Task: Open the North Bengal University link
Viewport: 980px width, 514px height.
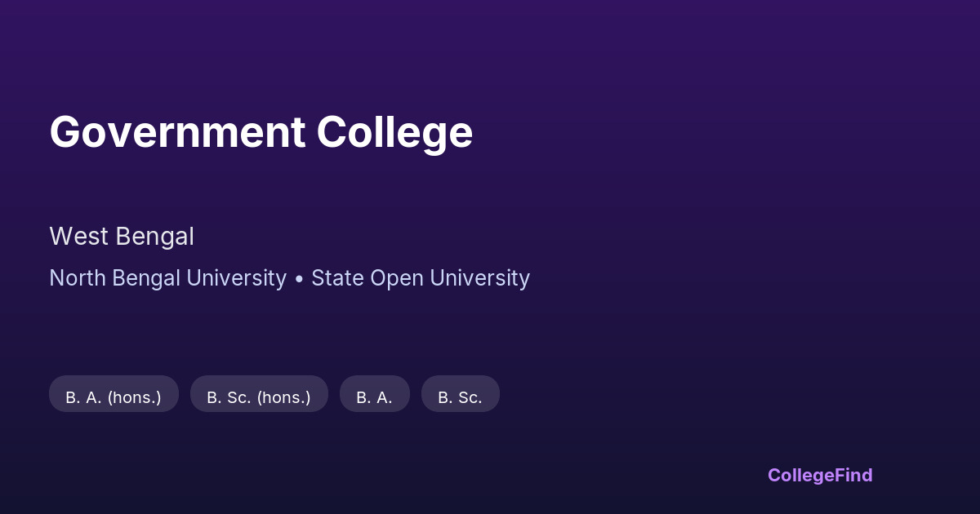Action: [x=167, y=278]
